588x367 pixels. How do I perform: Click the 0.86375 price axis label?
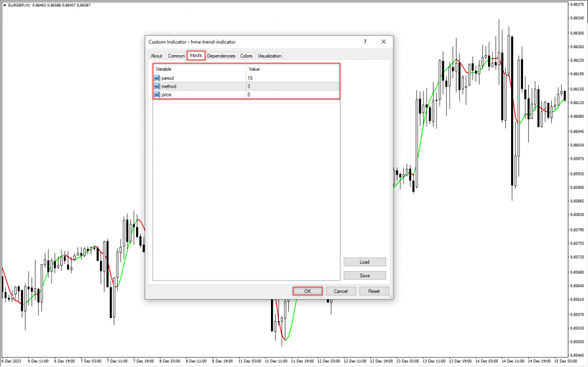point(577,5)
